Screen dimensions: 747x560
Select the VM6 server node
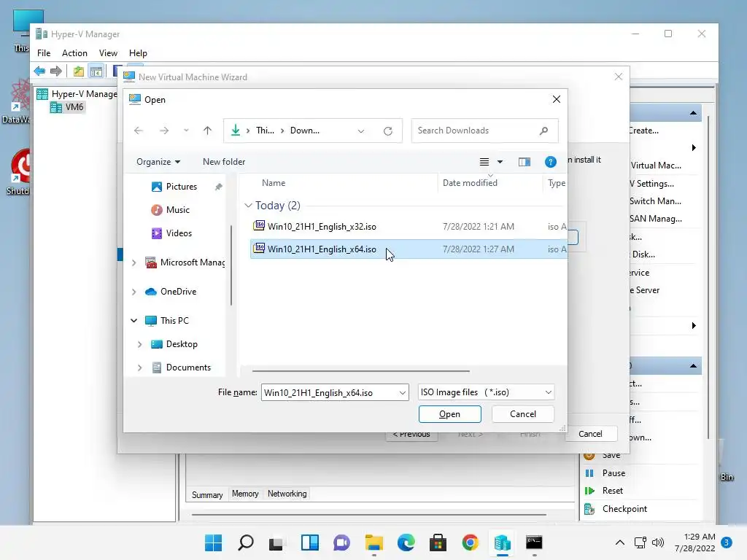[x=68, y=107]
